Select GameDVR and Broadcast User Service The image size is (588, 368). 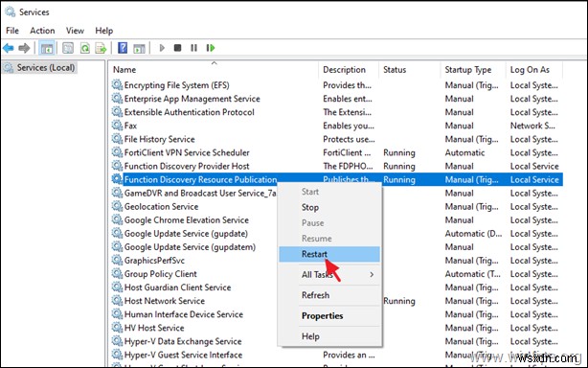[x=200, y=194]
